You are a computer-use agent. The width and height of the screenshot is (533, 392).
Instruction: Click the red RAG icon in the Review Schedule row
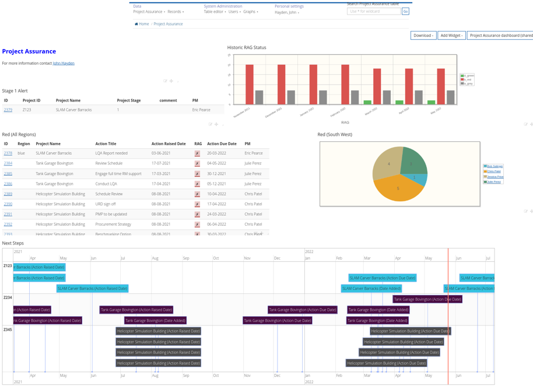(x=197, y=163)
